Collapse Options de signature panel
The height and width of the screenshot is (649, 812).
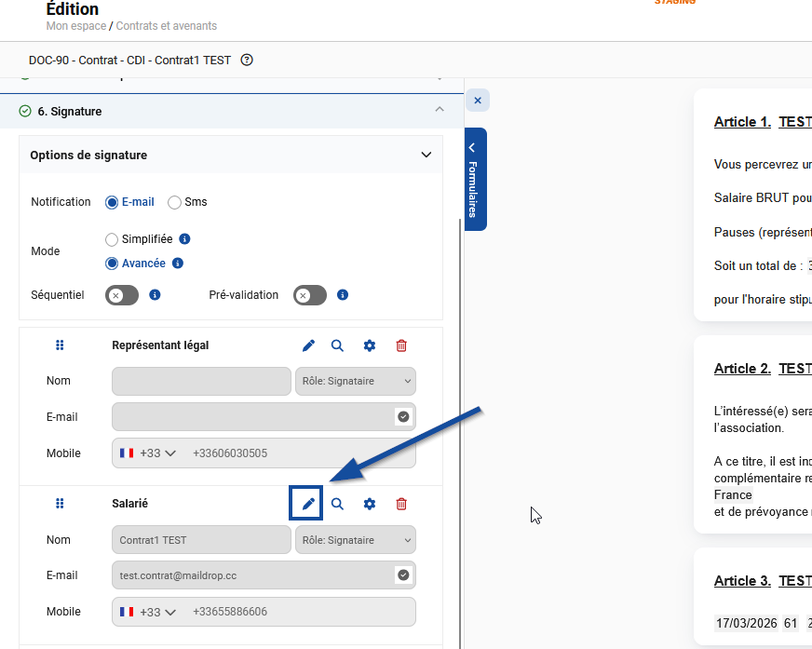(x=426, y=155)
